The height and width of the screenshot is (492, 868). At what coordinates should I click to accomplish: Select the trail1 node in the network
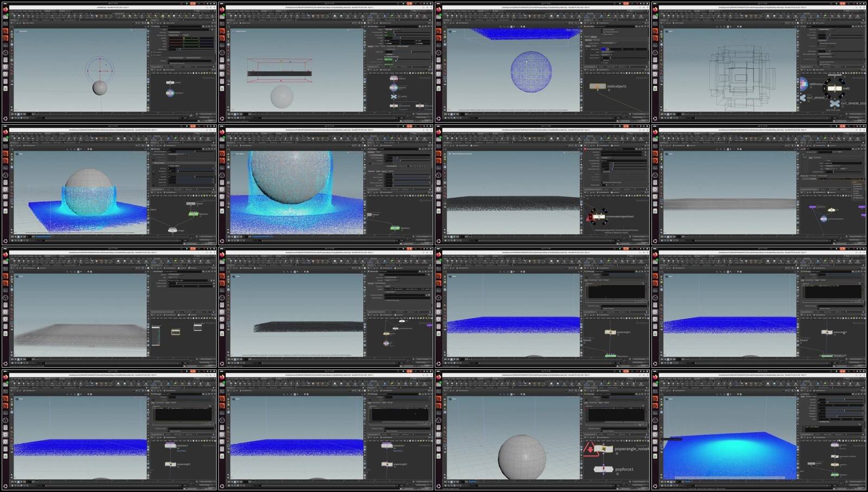point(834,88)
